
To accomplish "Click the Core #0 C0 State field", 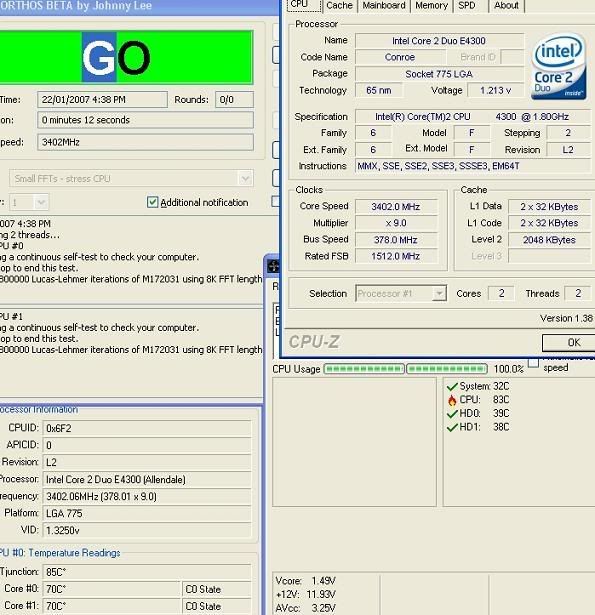I will click(x=217, y=589).
